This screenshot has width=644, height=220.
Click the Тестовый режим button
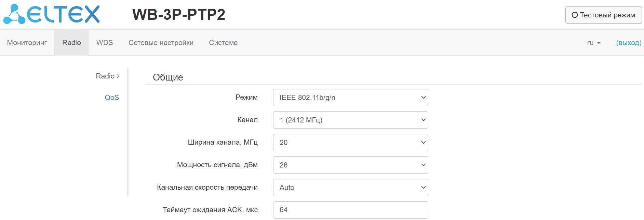click(x=603, y=15)
